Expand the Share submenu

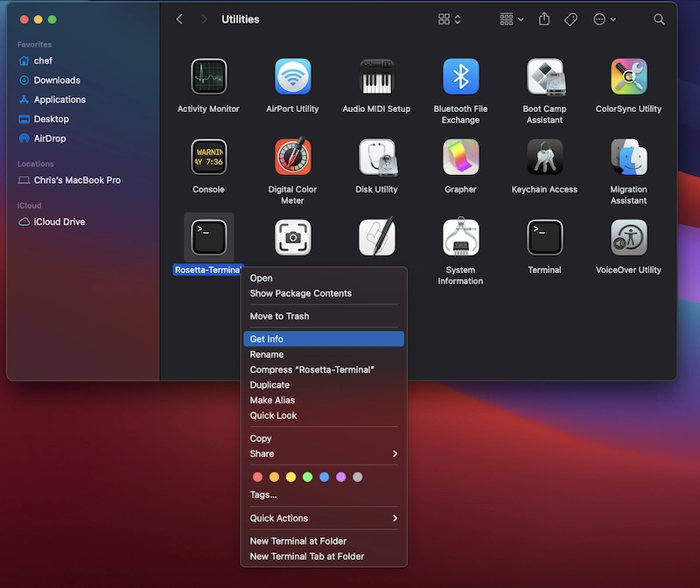324,453
